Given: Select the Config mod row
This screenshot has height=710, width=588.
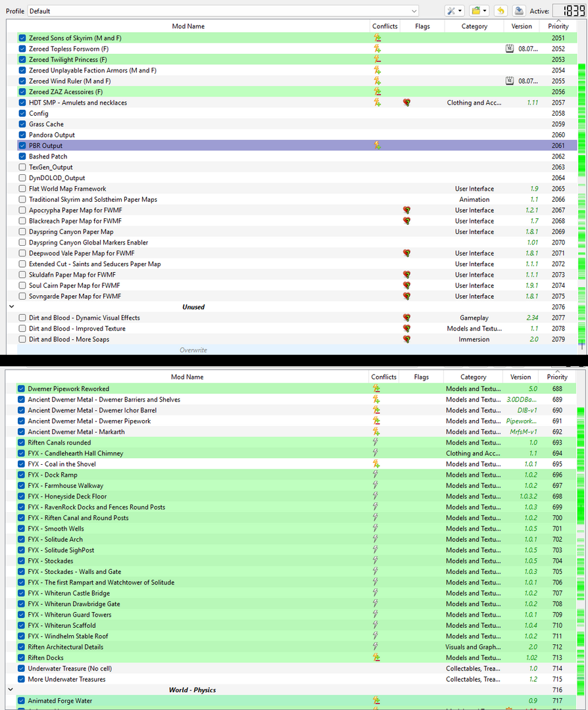Looking at the screenshot, I should [x=297, y=113].
